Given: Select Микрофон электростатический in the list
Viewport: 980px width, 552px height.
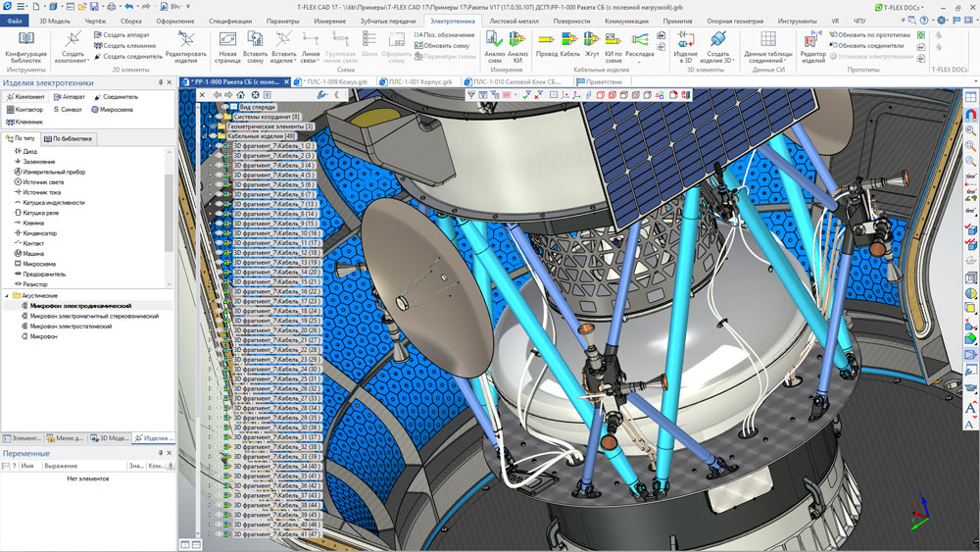Looking at the screenshot, I should (x=71, y=326).
